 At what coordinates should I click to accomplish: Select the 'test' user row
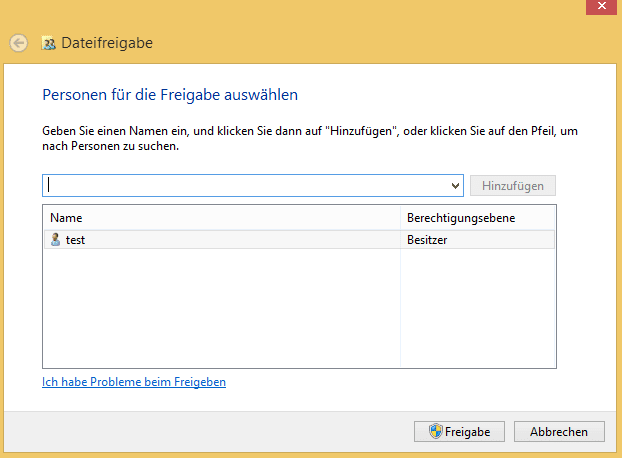coord(299,240)
